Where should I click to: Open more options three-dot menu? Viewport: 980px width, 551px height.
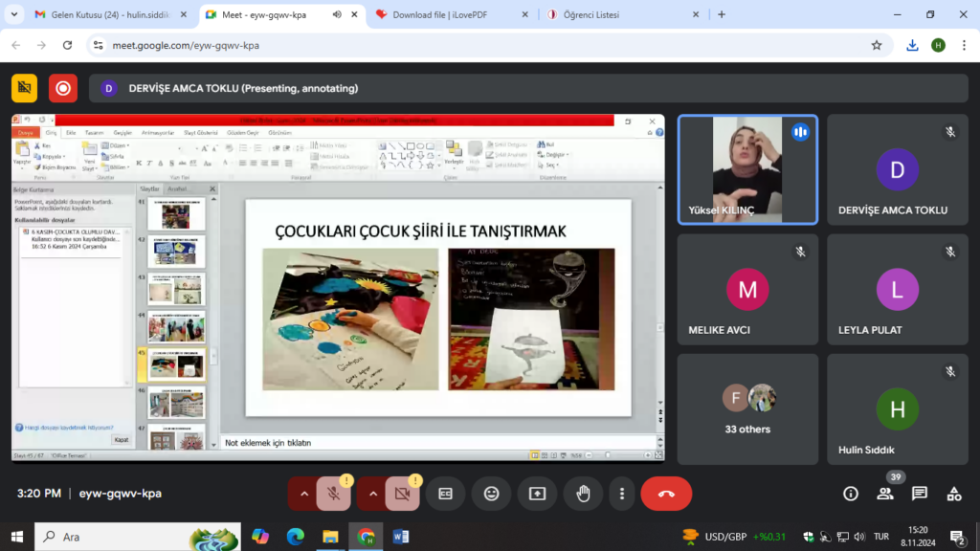point(622,494)
